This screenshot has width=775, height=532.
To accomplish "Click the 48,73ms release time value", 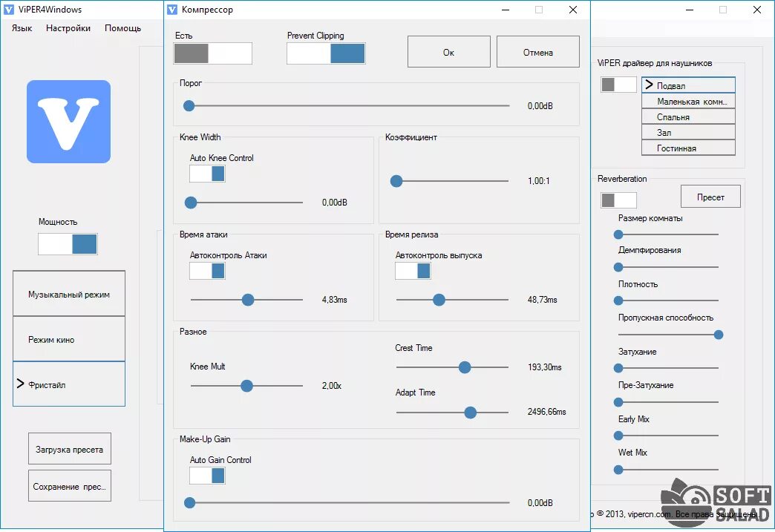I will click(x=542, y=300).
